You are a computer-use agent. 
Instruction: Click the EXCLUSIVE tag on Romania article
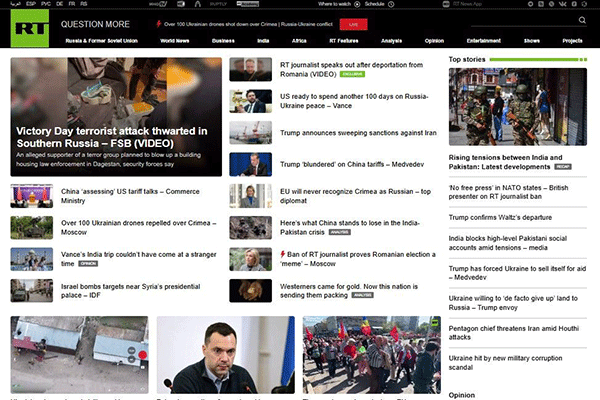(x=352, y=74)
